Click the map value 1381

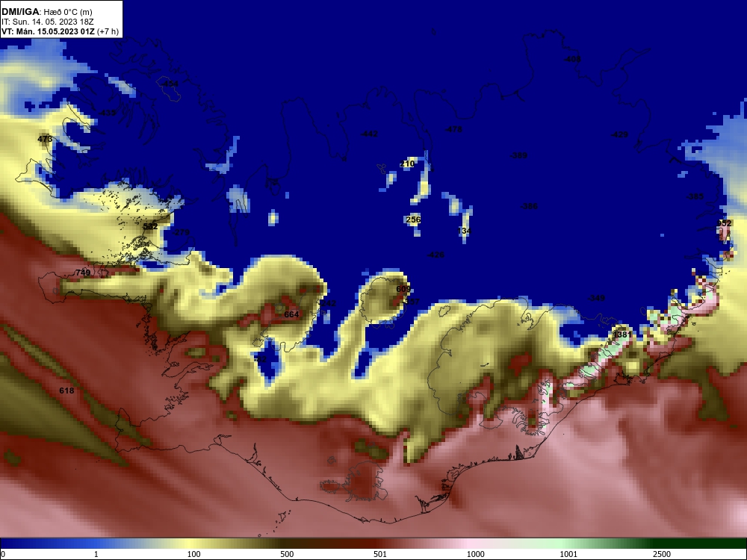point(622,335)
